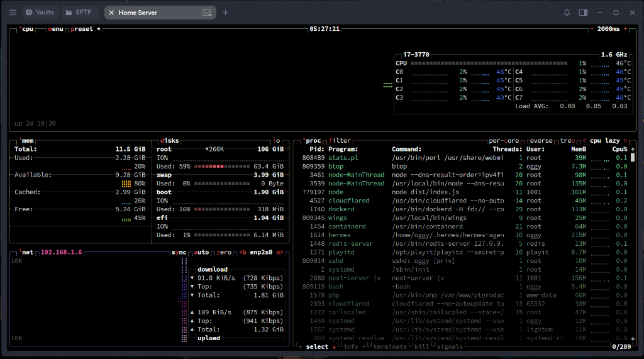The width and height of the screenshot is (644, 359).
Task: Click the net zero option
Action: [x=224, y=252]
